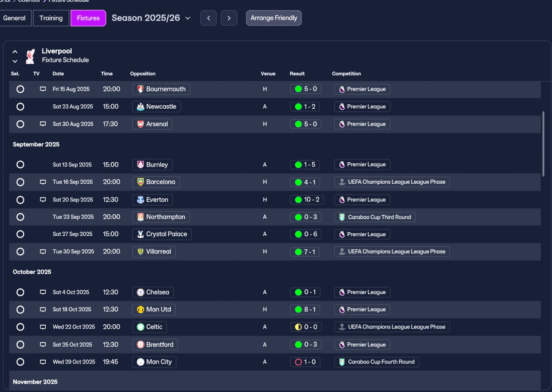Open the 10 - 2 Everton result
The width and height of the screenshot is (552, 392).
[x=307, y=200]
